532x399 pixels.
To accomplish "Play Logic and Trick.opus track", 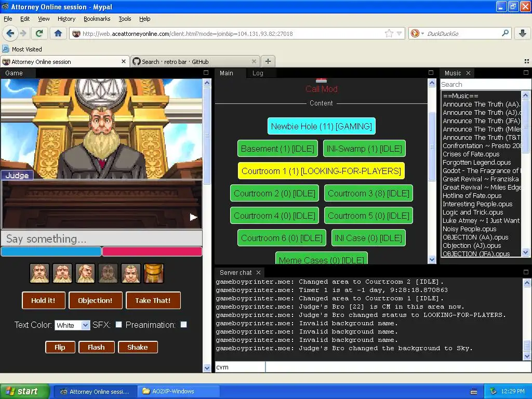I will (473, 212).
